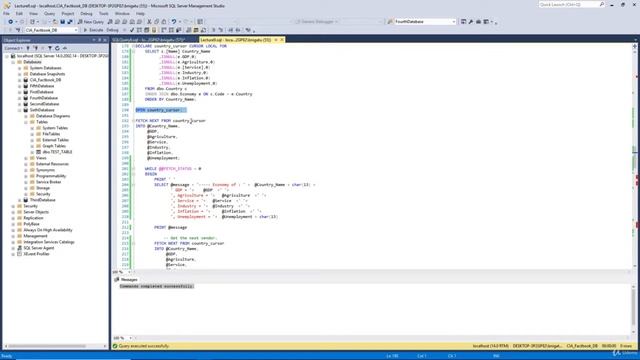Collapse the WHILE @@FETCH_STATUS code block

[x=133, y=169]
